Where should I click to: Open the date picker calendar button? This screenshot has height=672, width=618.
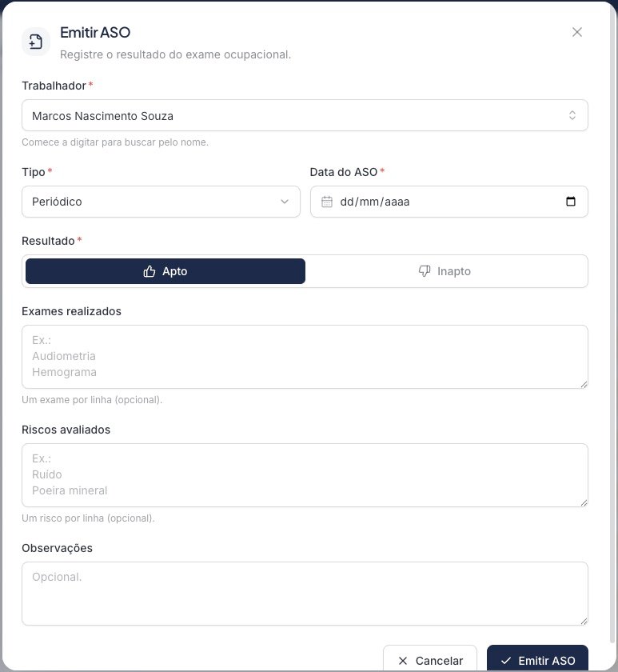point(571,202)
